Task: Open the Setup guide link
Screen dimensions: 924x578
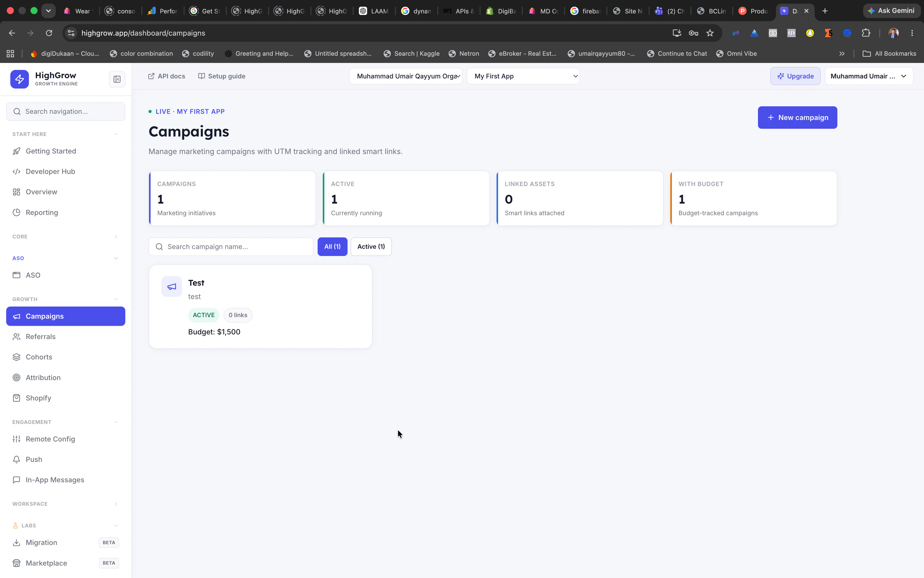Action: (222, 76)
